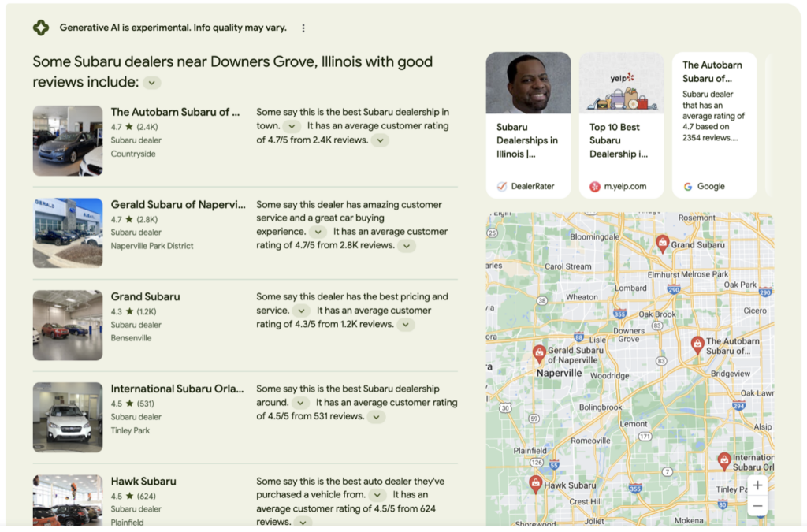Screen dimensions: 807x532
Task: Zoom out on the map
Action: pos(757,505)
